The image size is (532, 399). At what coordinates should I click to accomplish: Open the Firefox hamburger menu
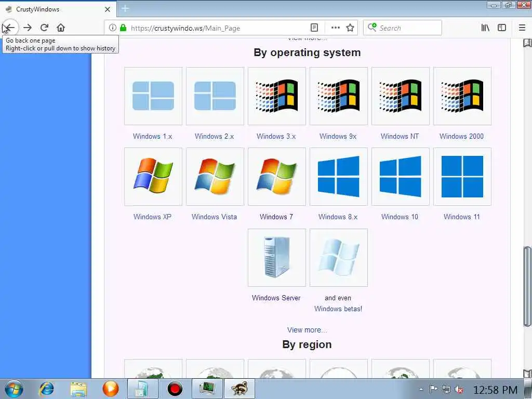(522, 28)
